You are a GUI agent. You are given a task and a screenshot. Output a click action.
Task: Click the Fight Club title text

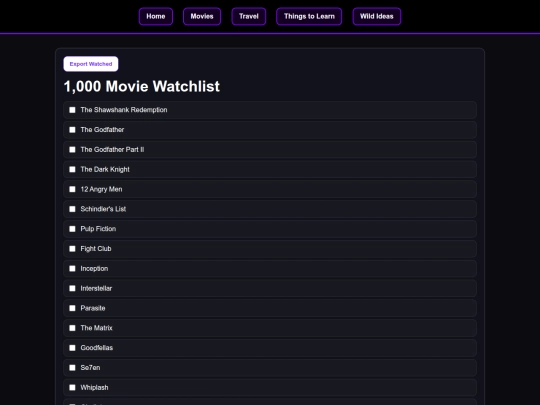(96, 249)
